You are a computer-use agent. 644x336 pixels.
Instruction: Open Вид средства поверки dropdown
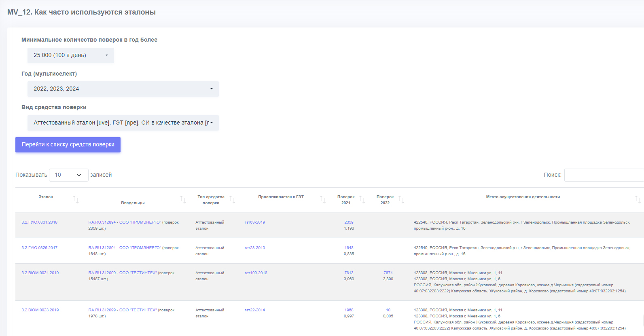point(123,123)
